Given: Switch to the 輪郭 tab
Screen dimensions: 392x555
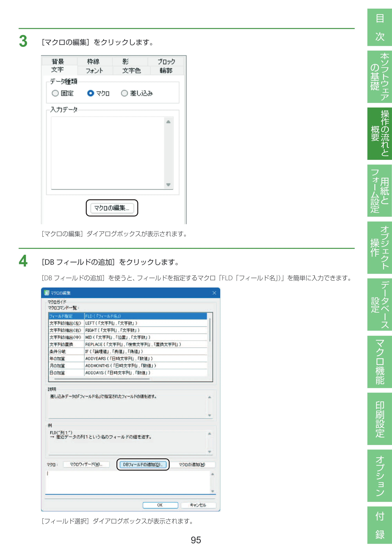Looking at the screenshot, I should (x=167, y=70).
